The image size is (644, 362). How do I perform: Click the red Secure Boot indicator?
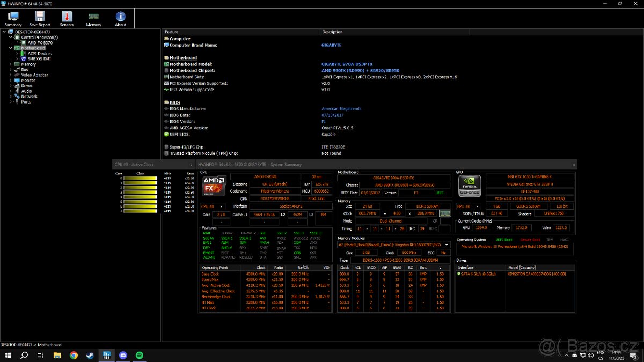[530, 240]
